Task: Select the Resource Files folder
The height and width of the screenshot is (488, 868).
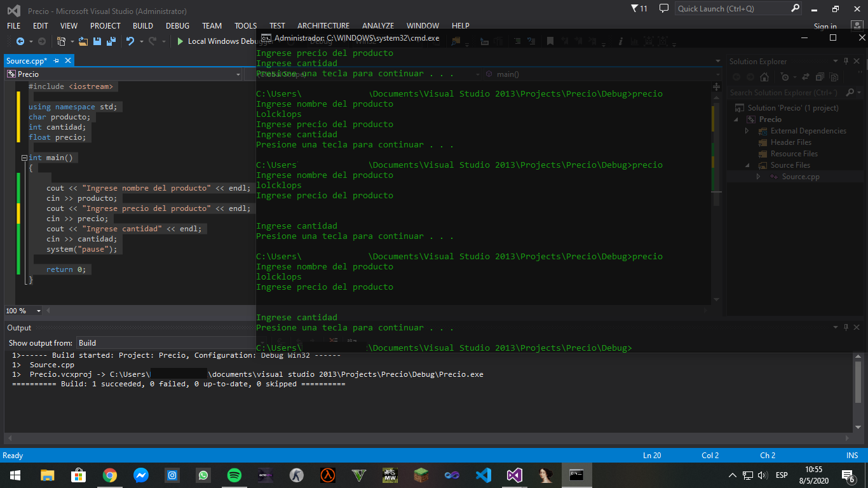Action: click(x=794, y=154)
